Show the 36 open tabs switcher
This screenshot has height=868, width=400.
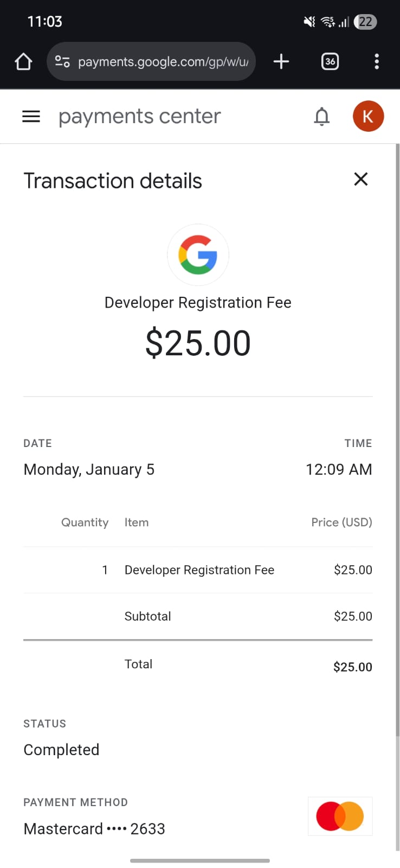pyautogui.click(x=330, y=61)
